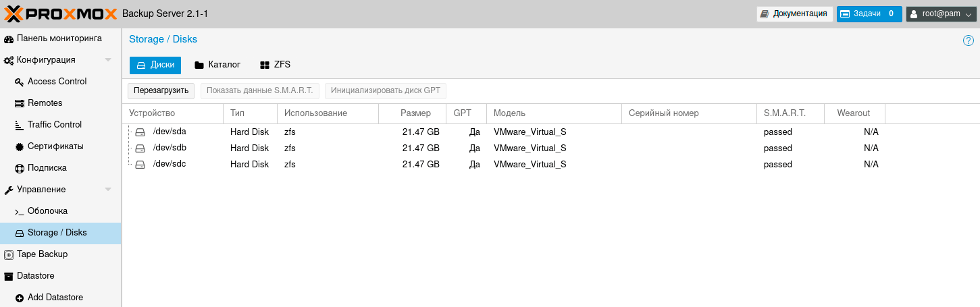Launch the Оболочка shell

[x=47, y=211]
